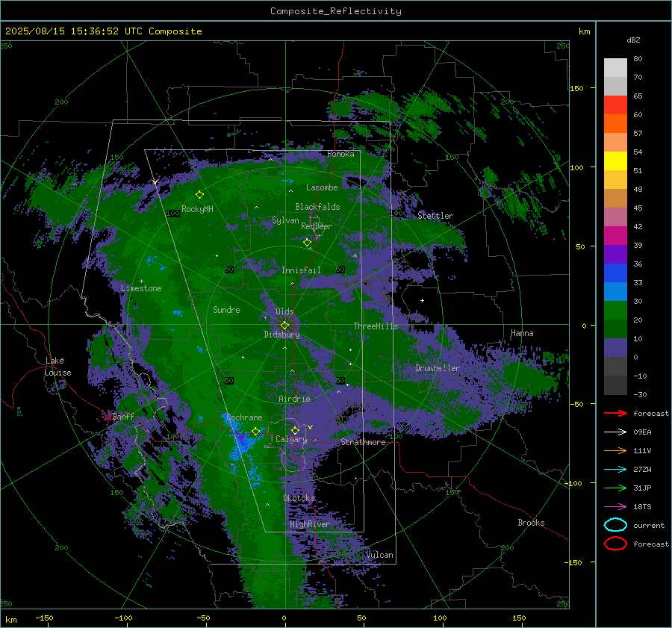672x628 pixels.
Task: Select the orange 111V arrow in the legend
Action: [615, 450]
